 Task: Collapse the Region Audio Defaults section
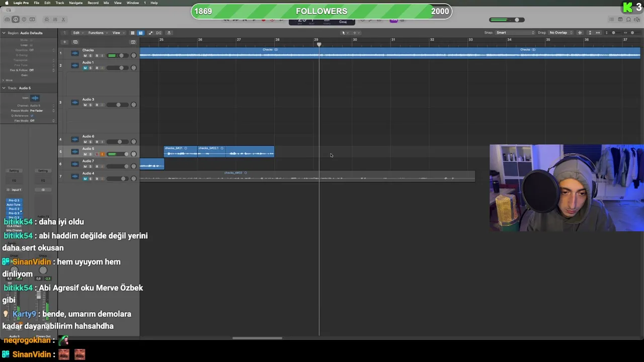pyautogui.click(x=4, y=33)
